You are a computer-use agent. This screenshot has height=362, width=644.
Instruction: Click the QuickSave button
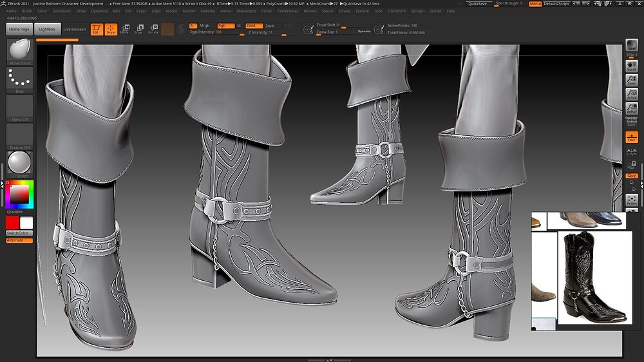pyautogui.click(x=478, y=4)
